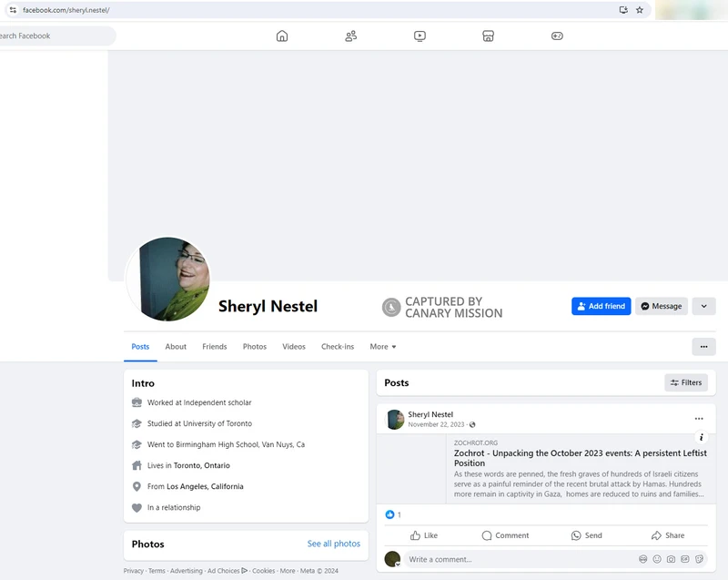
Task: Click the public globe audience icon
Action: 472,424
